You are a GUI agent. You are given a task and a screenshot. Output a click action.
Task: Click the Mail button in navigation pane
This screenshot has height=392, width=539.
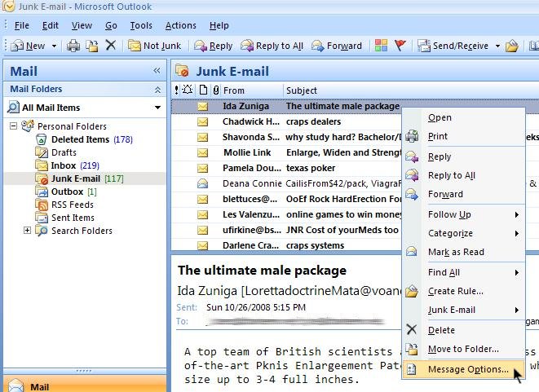[85, 384]
